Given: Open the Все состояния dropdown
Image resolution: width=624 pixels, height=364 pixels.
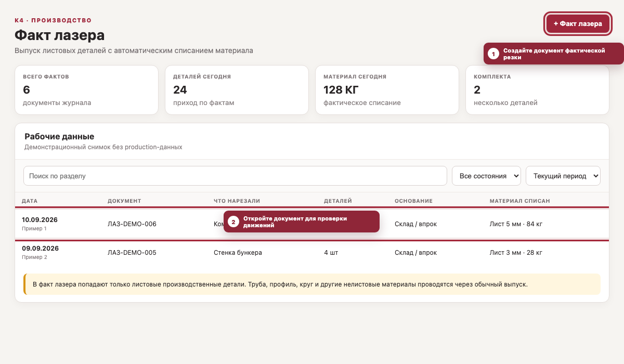Looking at the screenshot, I should [487, 176].
